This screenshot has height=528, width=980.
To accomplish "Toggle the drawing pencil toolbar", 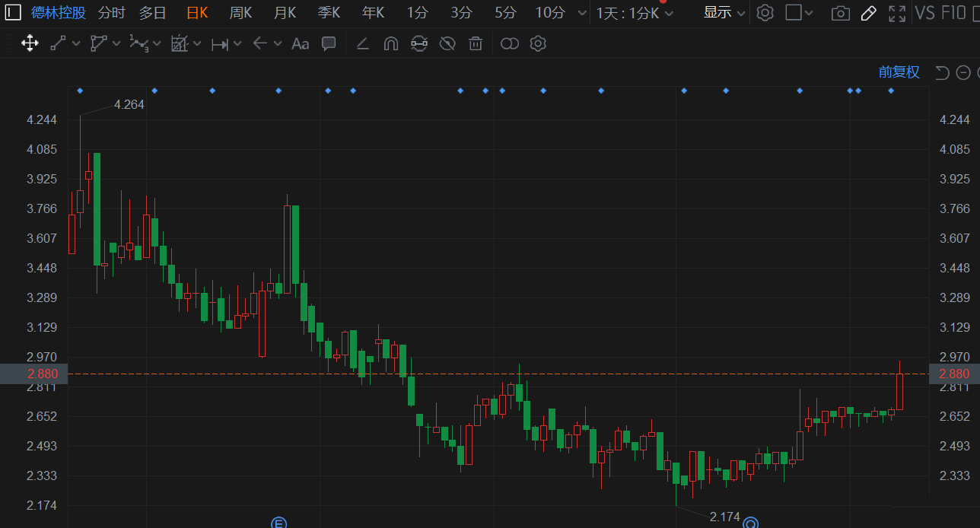I will (868, 13).
